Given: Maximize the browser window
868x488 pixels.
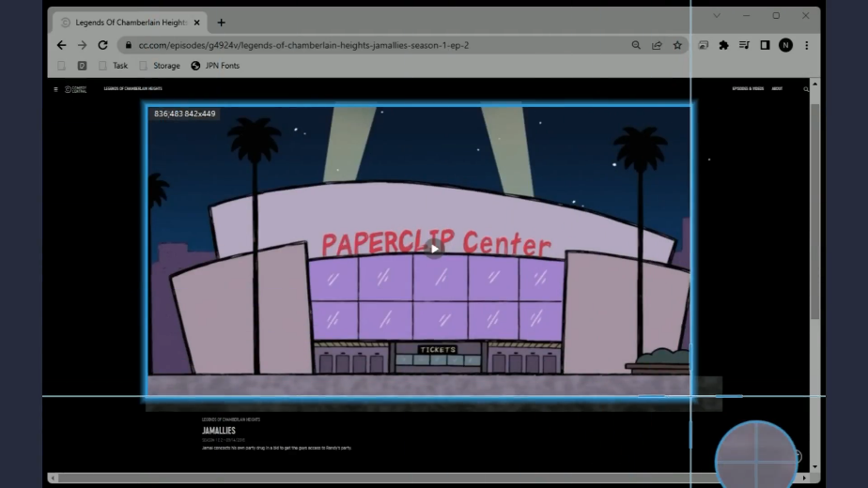Looking at the screenshot, I should click(x=776, y=16).
